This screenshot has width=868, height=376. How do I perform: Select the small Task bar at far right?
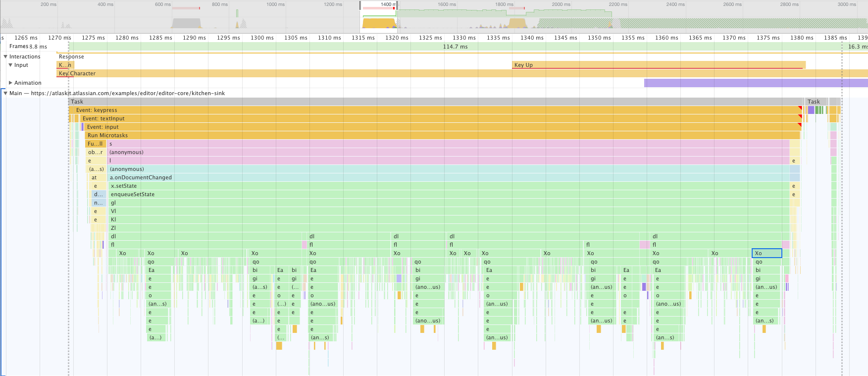point(816,102)
